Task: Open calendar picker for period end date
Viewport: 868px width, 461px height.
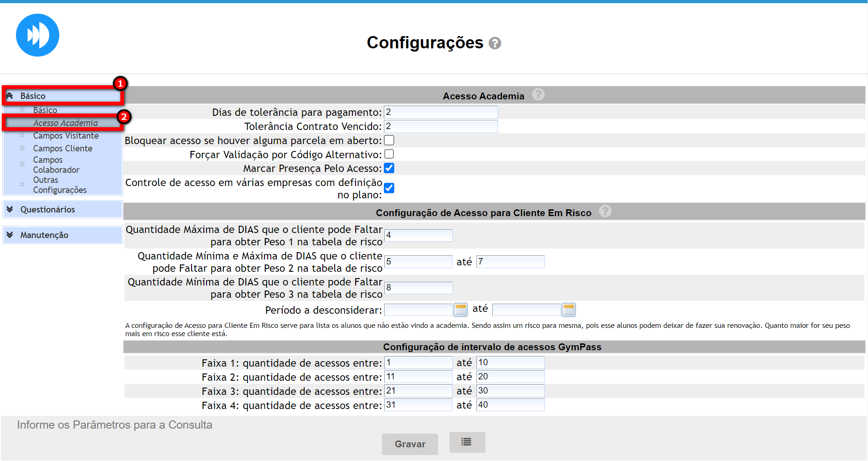Action: [568, 310]
